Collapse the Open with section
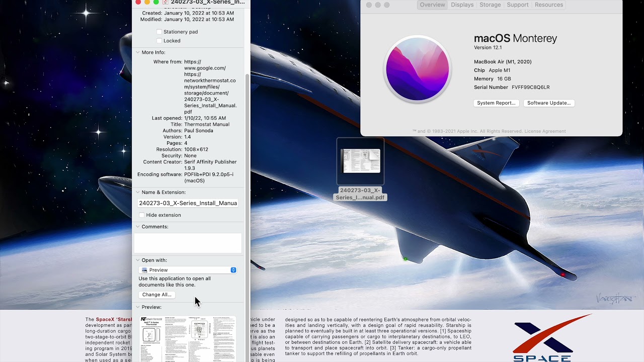644x362 pixels. tap(137, 260)
